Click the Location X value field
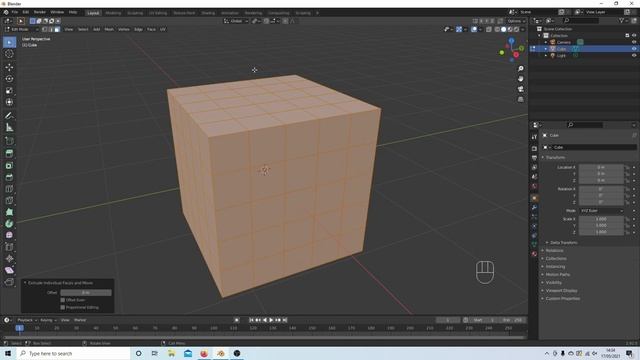640x360 pixels. click(x=601, y=167)
